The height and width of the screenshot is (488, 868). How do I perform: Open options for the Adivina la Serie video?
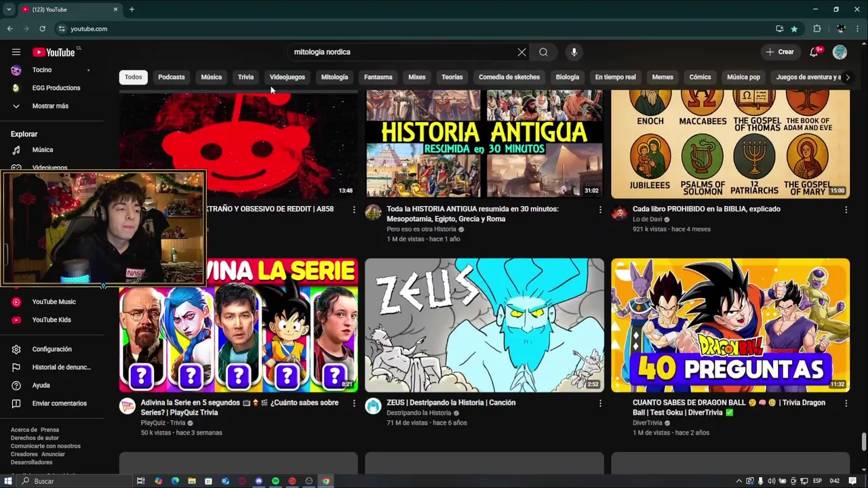coord(353,403)
